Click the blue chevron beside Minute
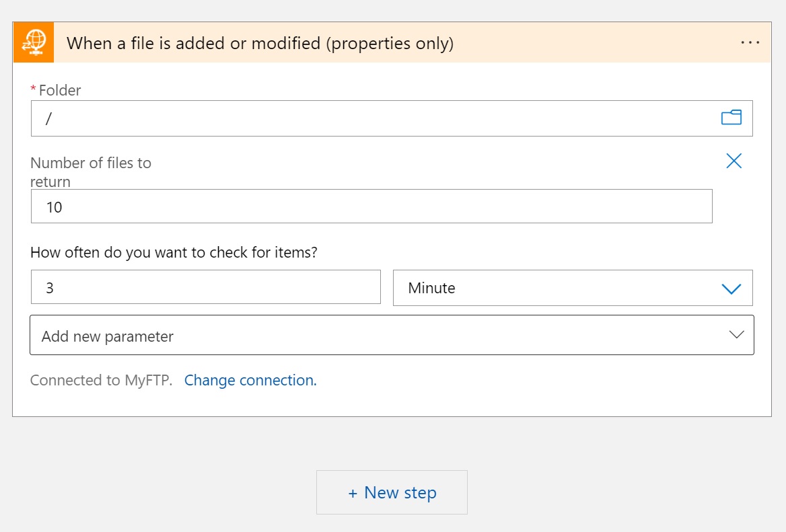The width and height of the screenshot is (786, 532). [731, 289]
